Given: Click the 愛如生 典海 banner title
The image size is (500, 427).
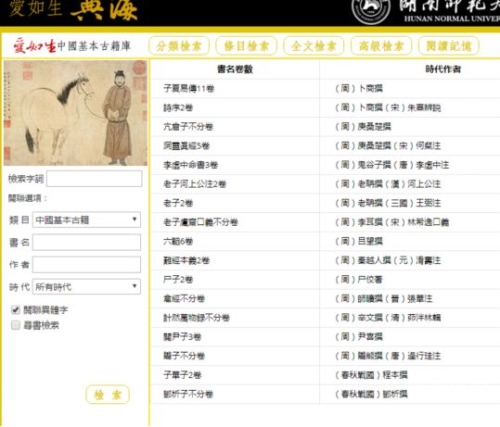Looking at the screenshot, I should click(73, 10).
